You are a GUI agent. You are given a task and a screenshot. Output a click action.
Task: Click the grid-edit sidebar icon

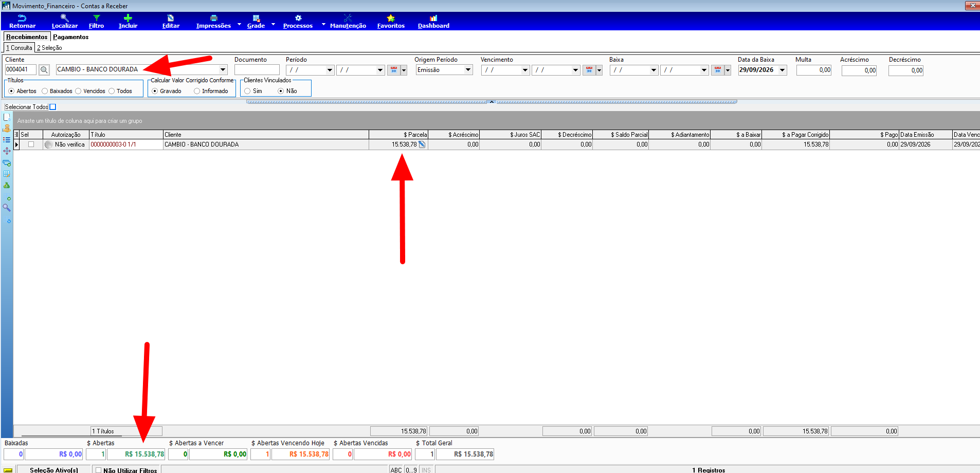[7, 174]
